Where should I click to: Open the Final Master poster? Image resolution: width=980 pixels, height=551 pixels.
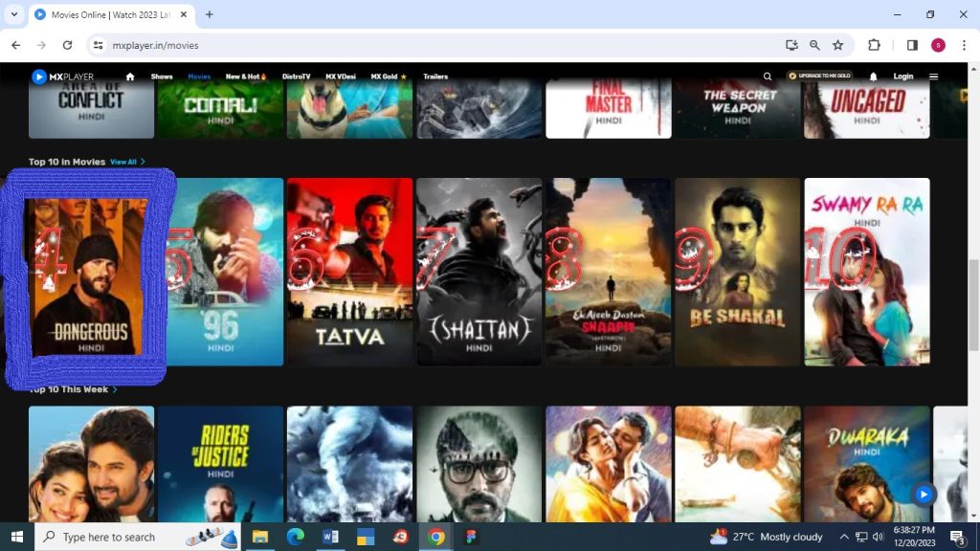tap(609, 109)
